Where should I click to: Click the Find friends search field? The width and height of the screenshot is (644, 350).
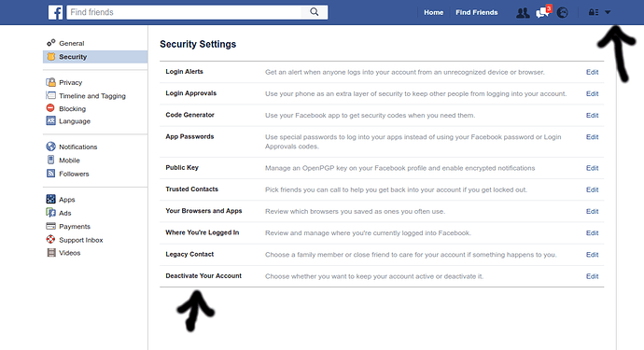click(187, 12)
